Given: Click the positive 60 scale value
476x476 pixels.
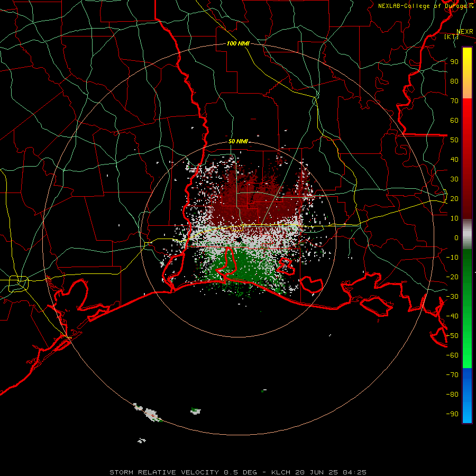Looking at the screenshot, I should click(454, 120).
